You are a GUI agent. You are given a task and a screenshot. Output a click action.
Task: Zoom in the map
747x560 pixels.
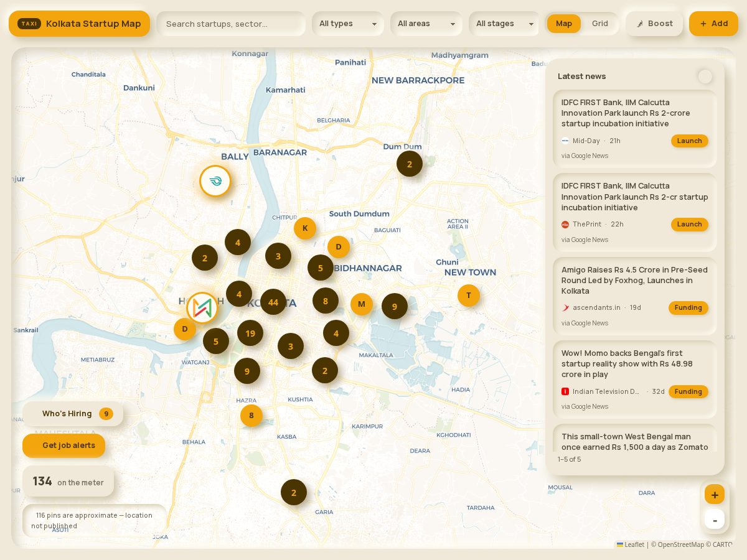click(715, 495)
